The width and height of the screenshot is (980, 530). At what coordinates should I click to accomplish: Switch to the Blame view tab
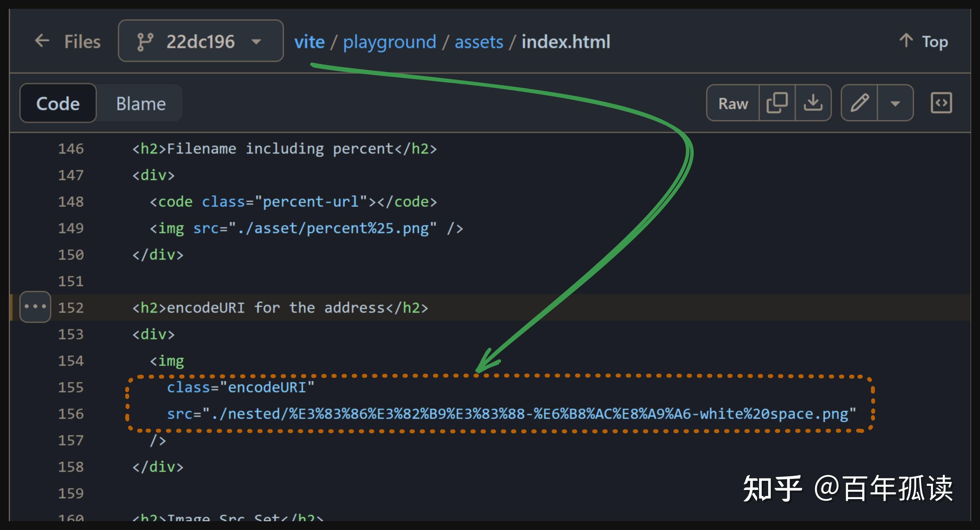pos(141,104)
